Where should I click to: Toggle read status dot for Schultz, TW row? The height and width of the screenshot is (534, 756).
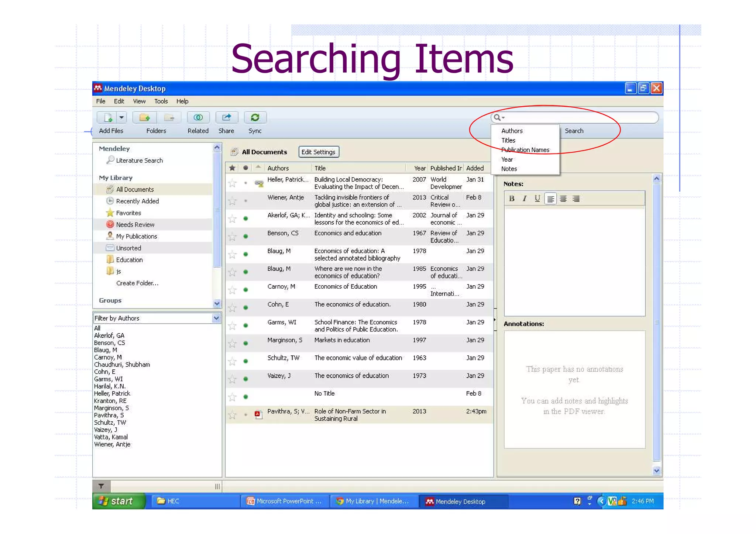[245, 361]
